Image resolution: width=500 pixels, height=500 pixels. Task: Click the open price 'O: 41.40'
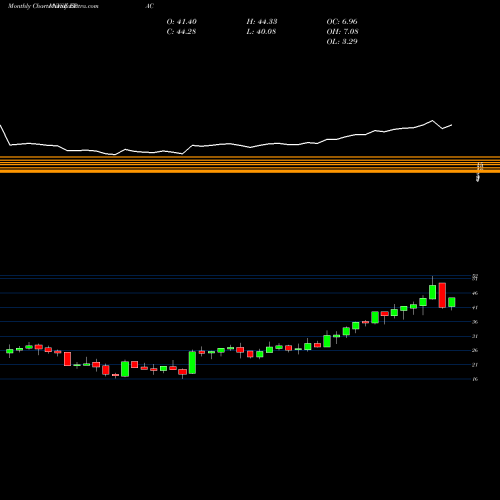click(x=182, y=22)
